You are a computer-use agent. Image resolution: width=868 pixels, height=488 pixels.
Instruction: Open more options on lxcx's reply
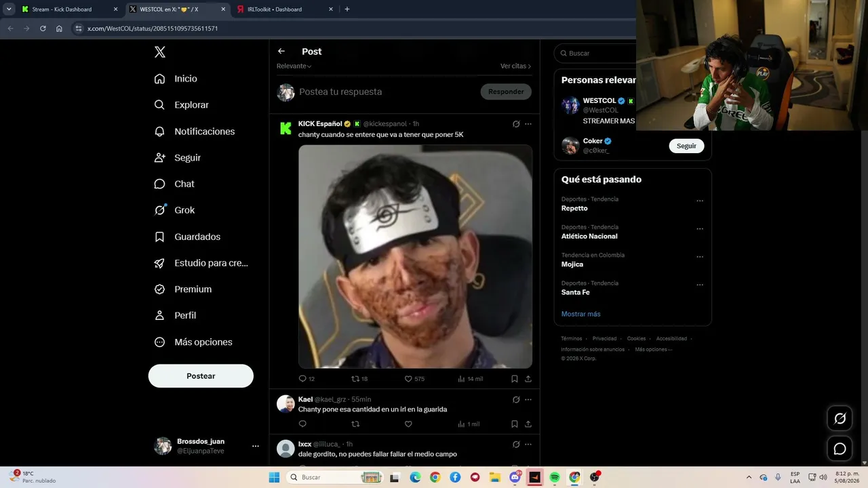point(528,445)
